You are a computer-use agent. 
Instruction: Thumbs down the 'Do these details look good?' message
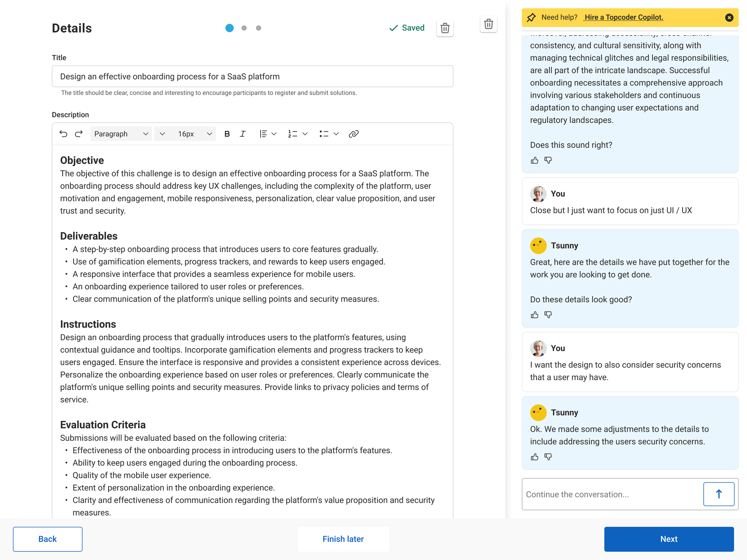(x=548, y=314)
